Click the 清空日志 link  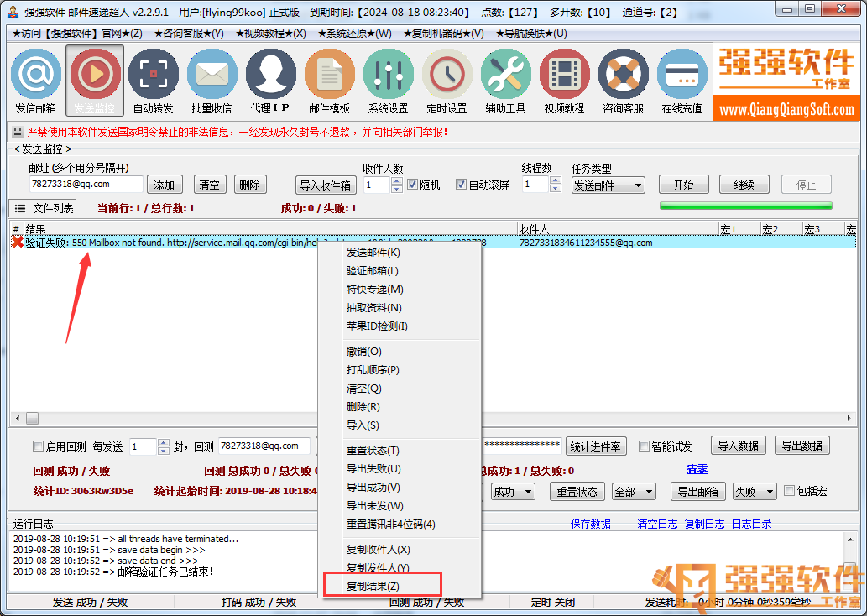pos(657,524)
